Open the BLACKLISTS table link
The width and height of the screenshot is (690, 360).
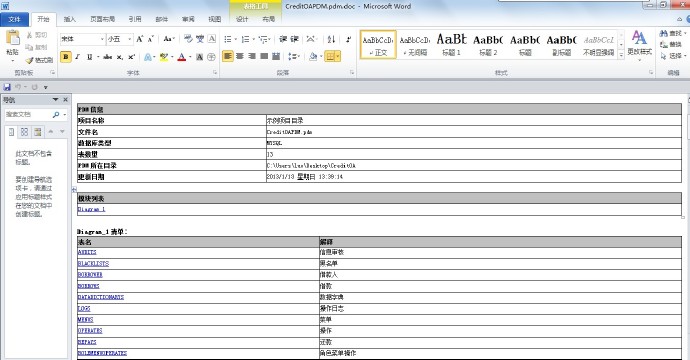(93, 264)
